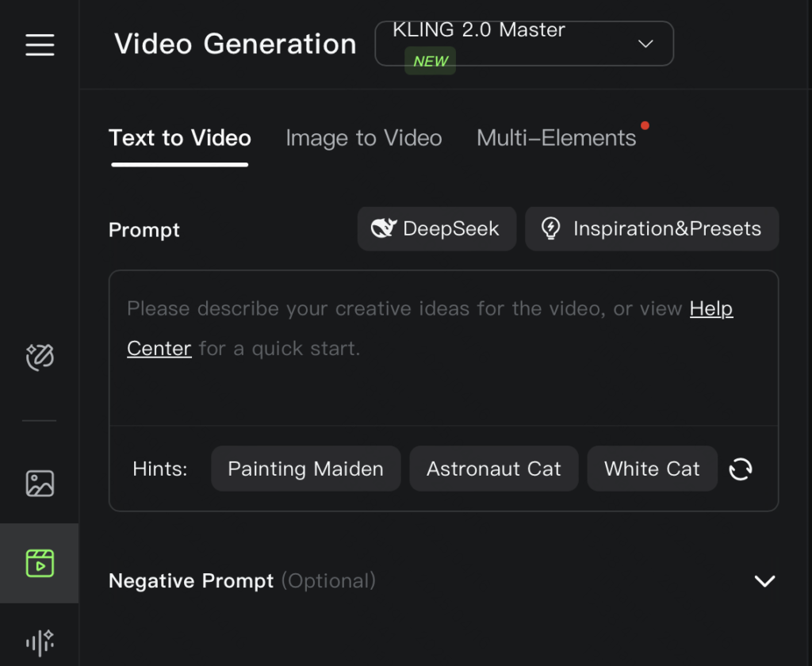Select the green video generation sidebar icon
The height and width of the screenshot is (666, 812).
pos(40,563)
